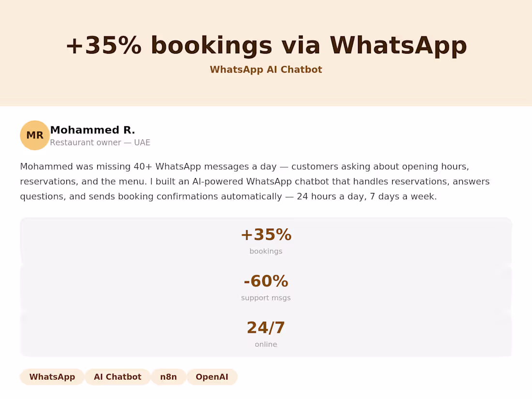Click the n8n tag pill
The image size is (532, 399).
click(168, 377)
